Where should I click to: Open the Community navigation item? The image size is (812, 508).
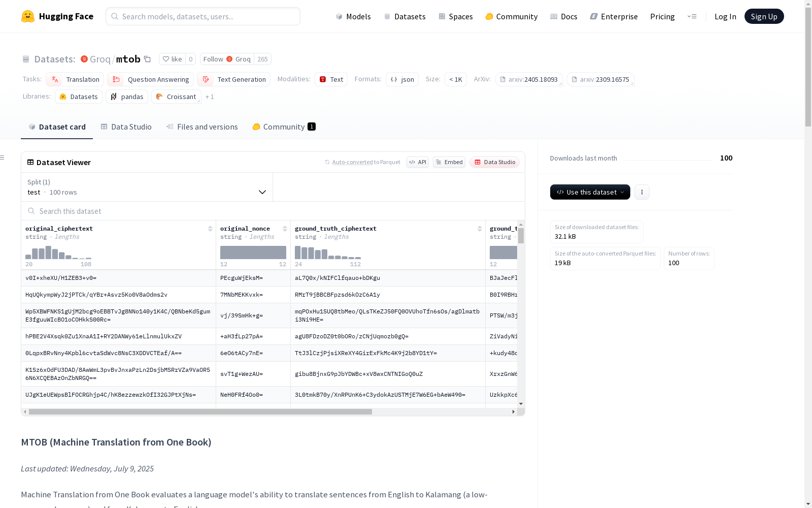pos(512,16)
